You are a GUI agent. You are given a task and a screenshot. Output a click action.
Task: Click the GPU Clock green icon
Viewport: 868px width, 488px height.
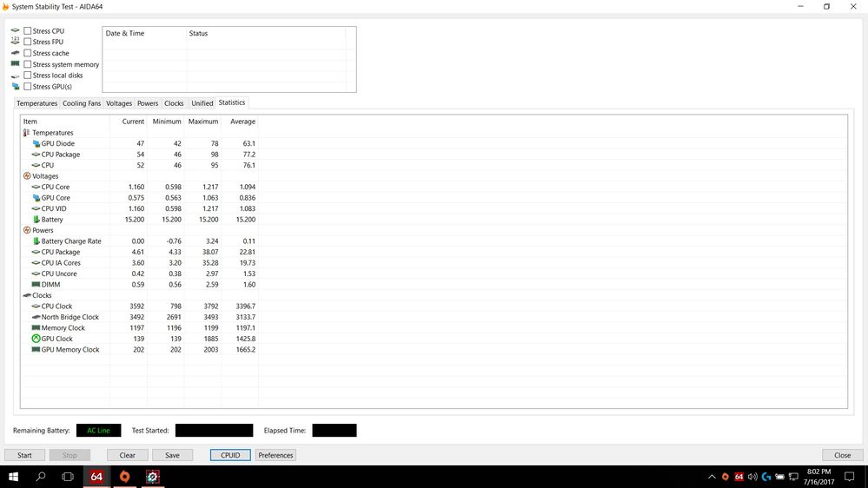click(36, 339)
